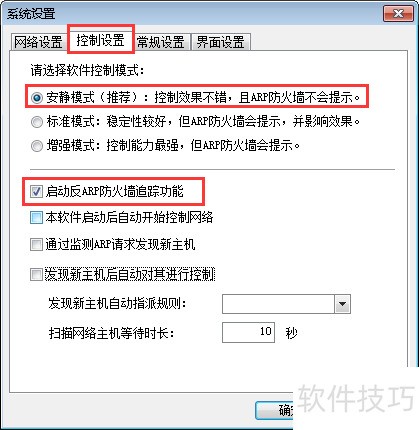419x430 pixels.
Task: Open the 自动指派规则 combo box field
Action: [x=286, y=304]
